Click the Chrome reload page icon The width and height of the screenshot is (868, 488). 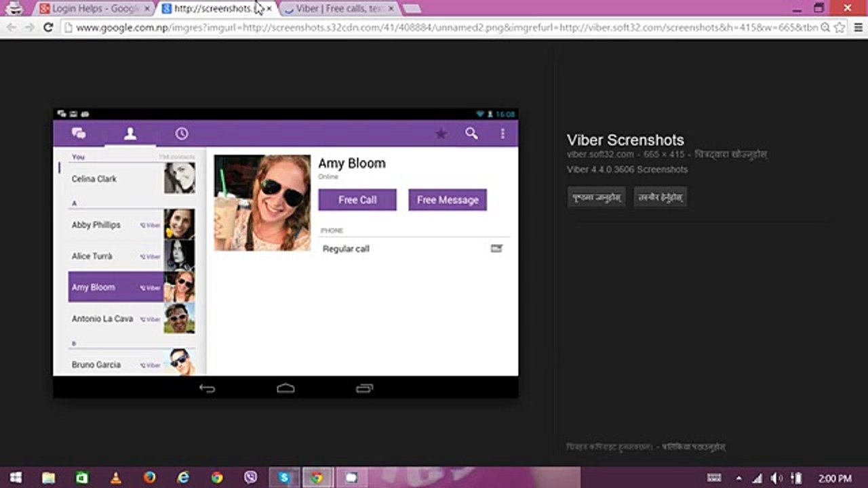[x=47, y=28]
